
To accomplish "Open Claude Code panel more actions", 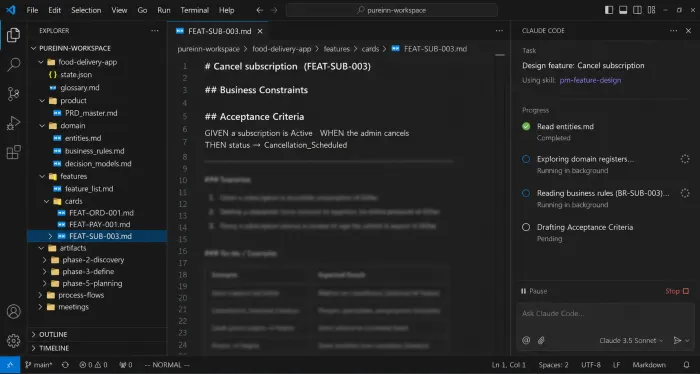I will 673,31.
